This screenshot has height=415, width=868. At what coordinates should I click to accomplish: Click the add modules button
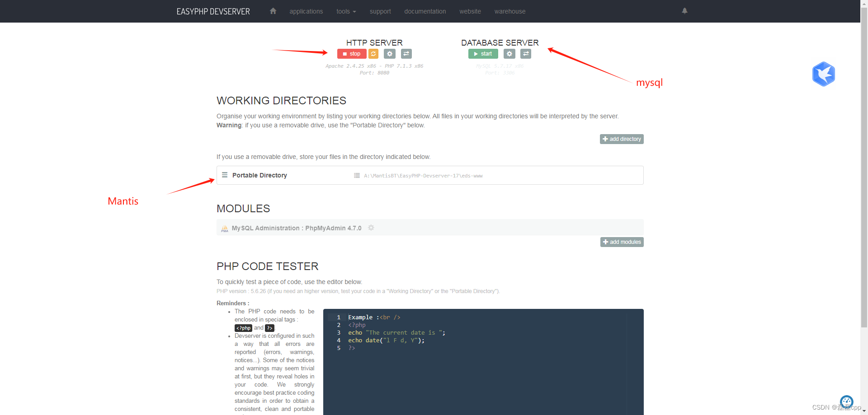coord(622,242)
